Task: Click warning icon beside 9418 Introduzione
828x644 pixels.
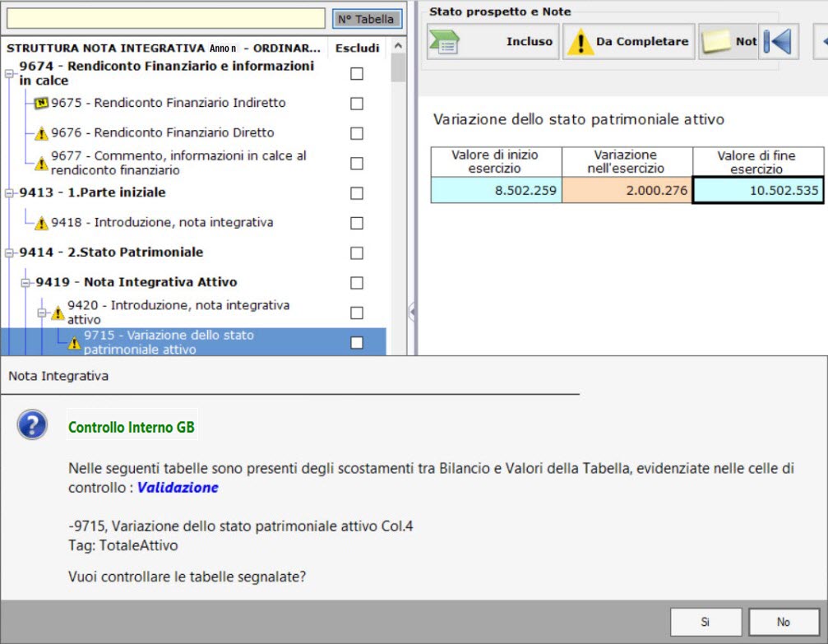Action: [x=41, y=224]
